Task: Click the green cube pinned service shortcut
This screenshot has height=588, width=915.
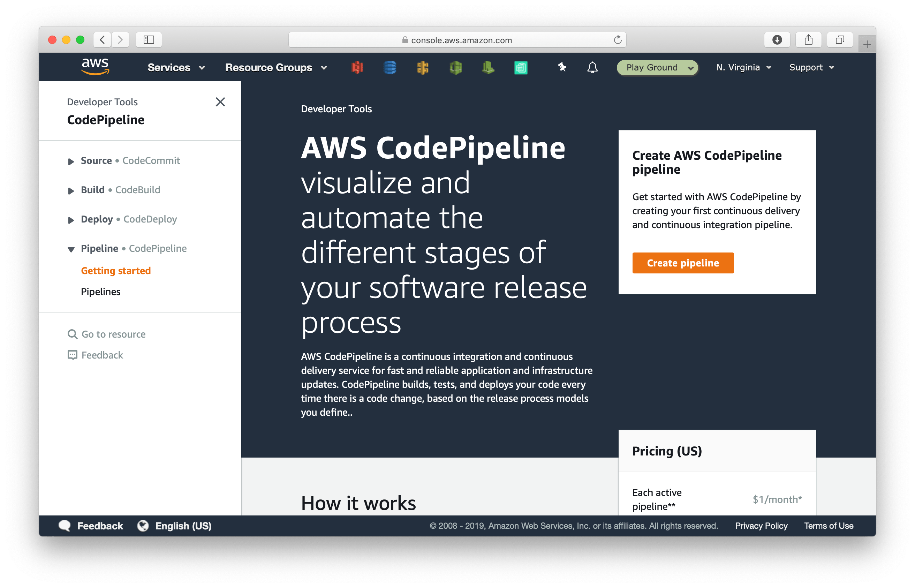Action: 456,67
